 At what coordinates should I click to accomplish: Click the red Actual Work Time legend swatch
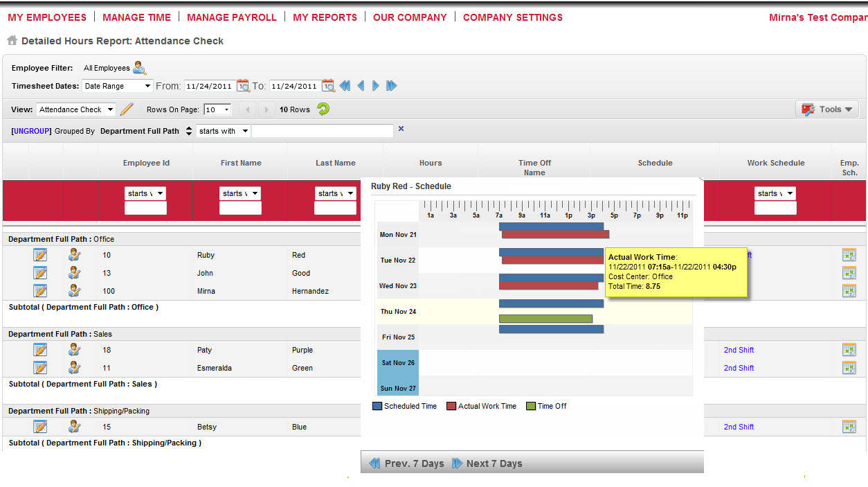451,407
